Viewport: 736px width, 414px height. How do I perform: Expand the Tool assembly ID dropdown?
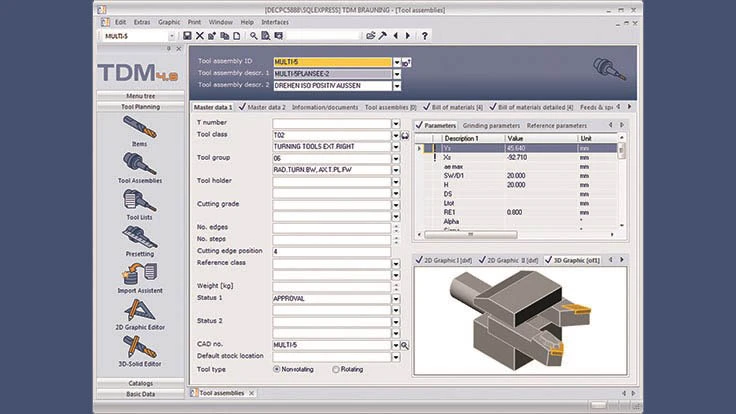(396, 61)
